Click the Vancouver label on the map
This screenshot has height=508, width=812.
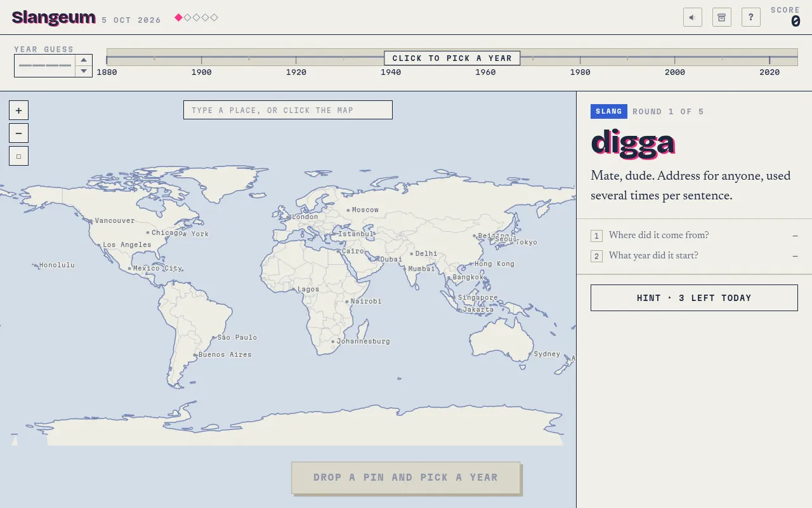115,221
